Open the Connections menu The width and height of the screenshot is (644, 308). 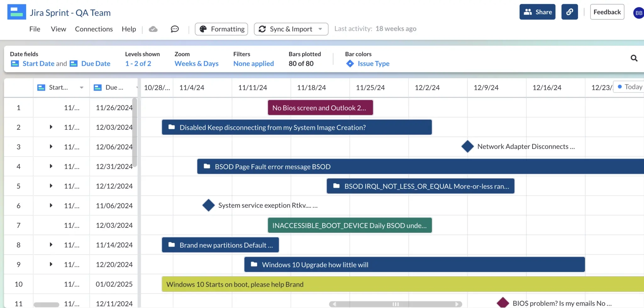[94, 29]
